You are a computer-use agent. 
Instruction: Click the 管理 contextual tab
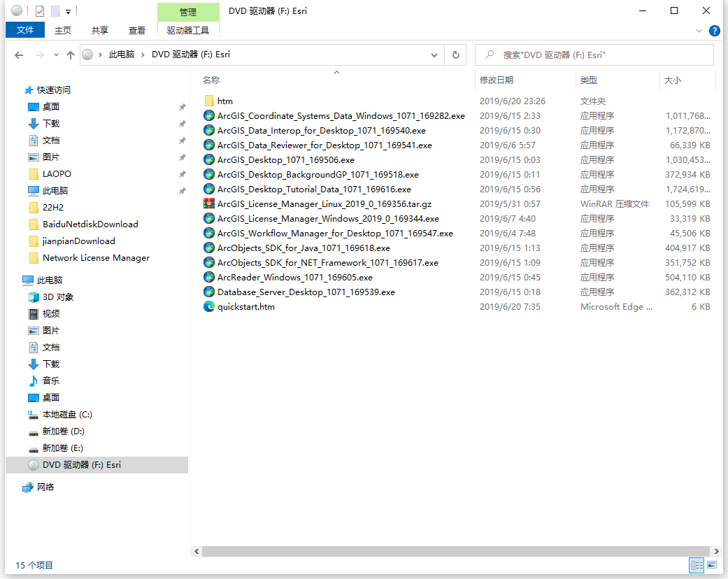[188, 13]
